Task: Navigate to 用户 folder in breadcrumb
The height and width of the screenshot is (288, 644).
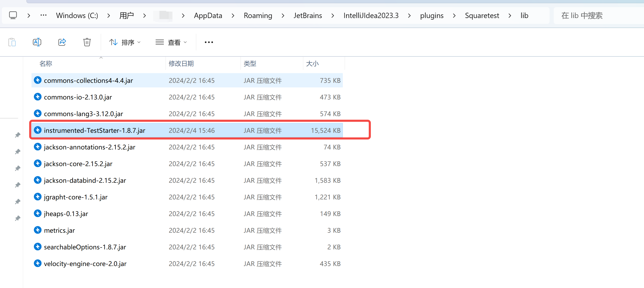Action: click(x=126, y=15)
